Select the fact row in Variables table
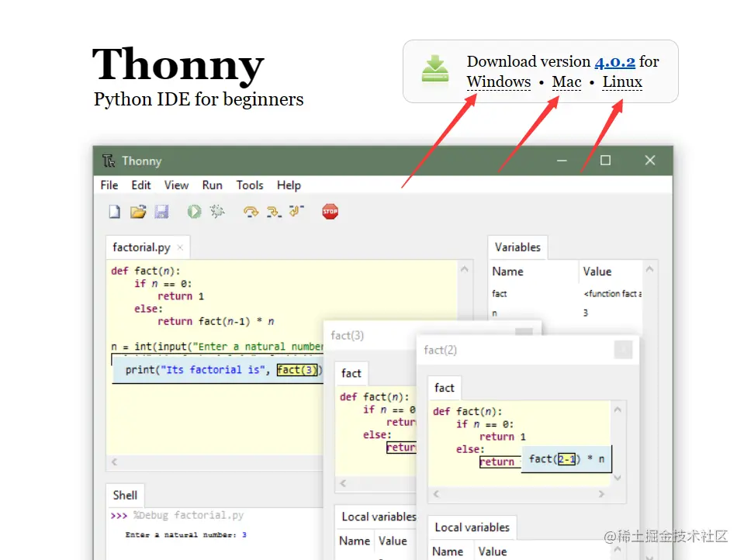Viewport: 744px width, 560px height. pyautogui.click(x=566, y=294)
